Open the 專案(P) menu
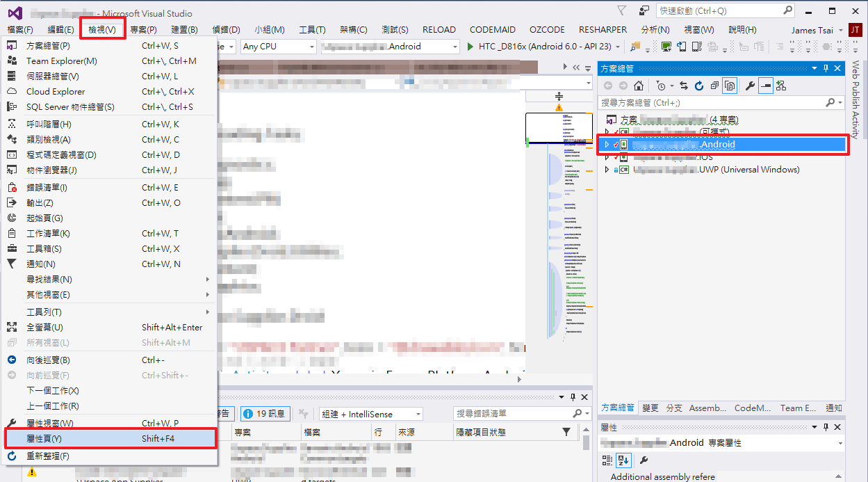 point(143,30)
